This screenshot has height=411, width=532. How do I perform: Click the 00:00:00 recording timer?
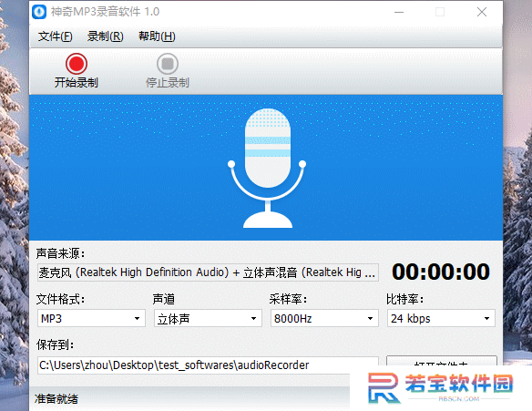pyautogui.click(x=441, y=272)
